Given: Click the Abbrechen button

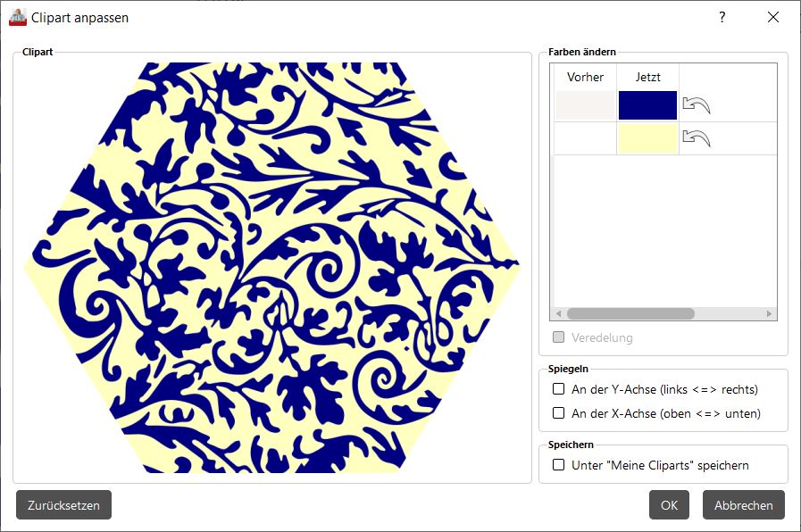Looking at the screenshot, I should 744,505.
